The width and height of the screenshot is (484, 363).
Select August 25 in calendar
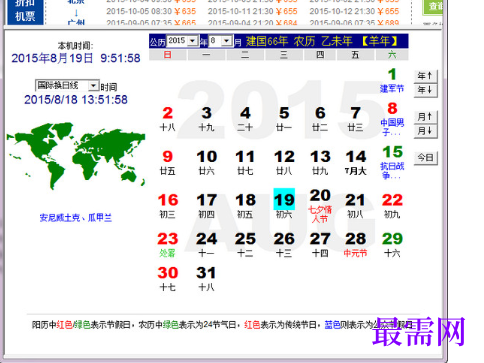245,244
